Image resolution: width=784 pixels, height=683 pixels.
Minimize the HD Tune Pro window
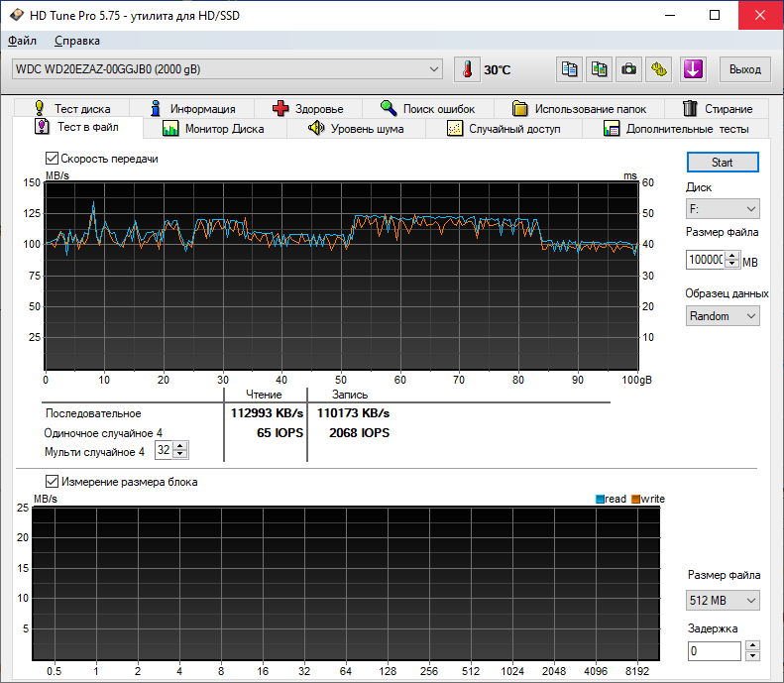click(670, 15)
